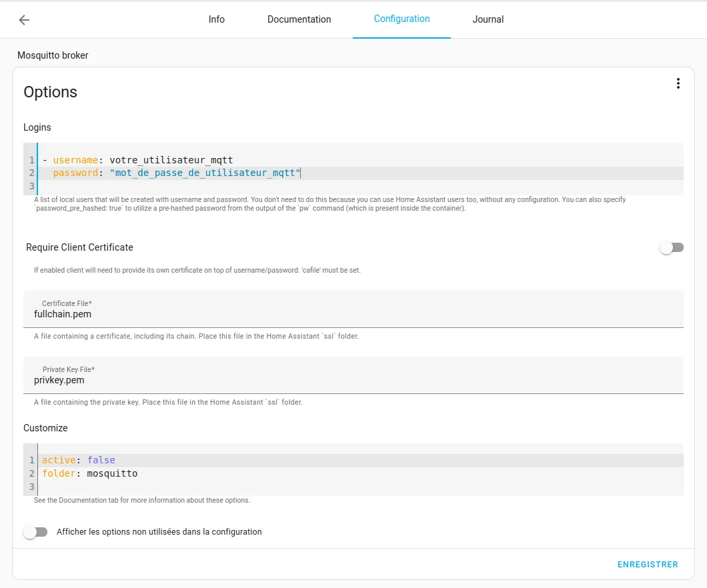Open the three-dot options menu

678,83
